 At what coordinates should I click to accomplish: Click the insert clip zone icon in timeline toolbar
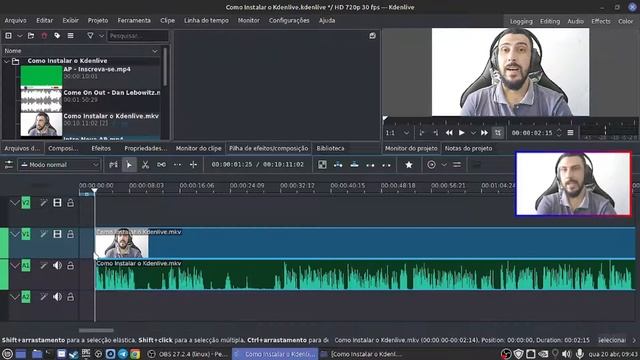(338, 164)
